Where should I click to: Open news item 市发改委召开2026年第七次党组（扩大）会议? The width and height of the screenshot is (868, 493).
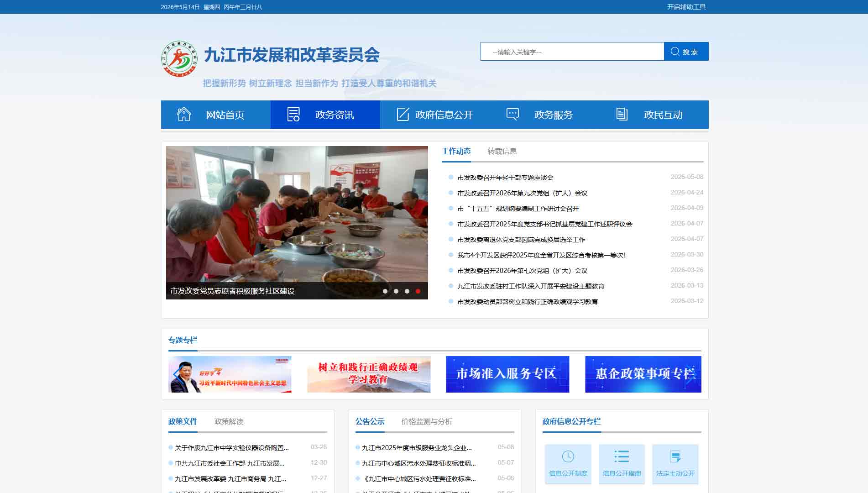pyautogui.click(x=522, y=271)
